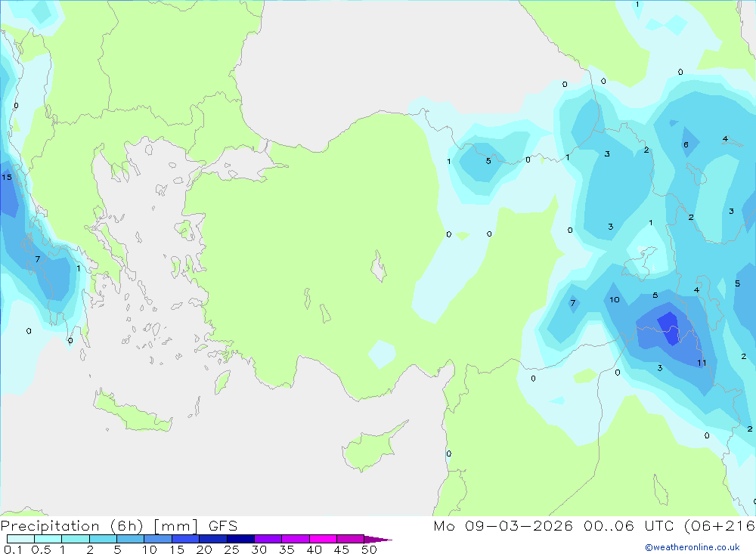This screenshot has height=554, width=756.
Task: Click the '30' legend scale label
Action: point(259,549)
